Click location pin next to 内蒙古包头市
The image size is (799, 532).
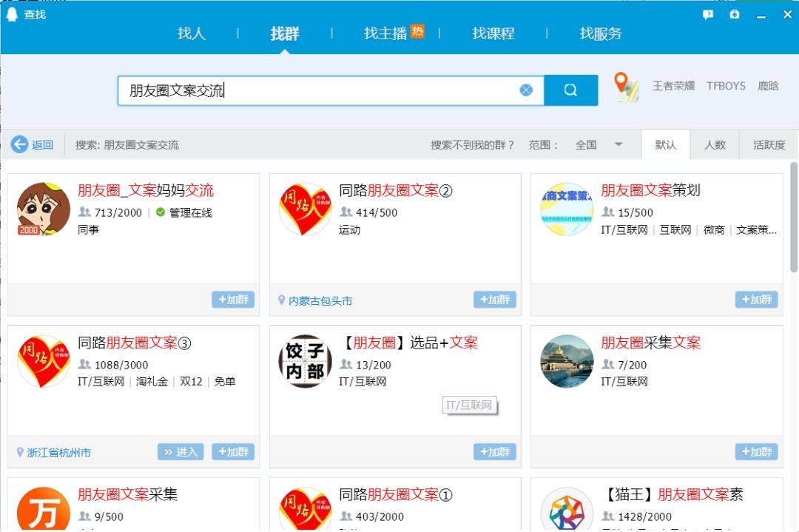click(281, 300)
